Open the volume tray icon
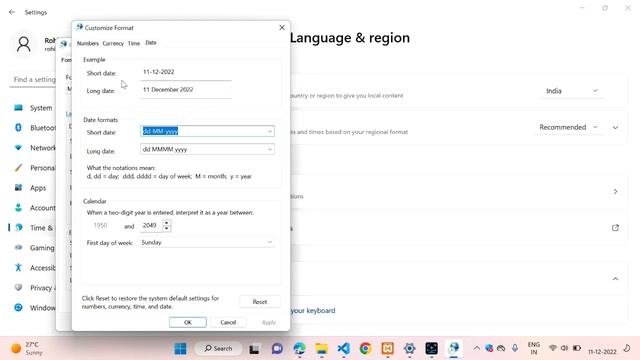This screenshot has width=640, height=360. (x=564, y=348)
